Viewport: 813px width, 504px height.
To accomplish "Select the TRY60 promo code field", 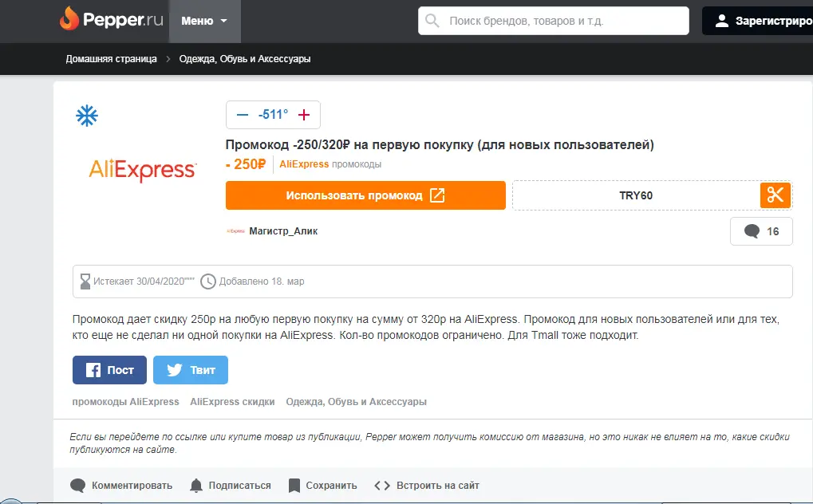I will point(636,195).
